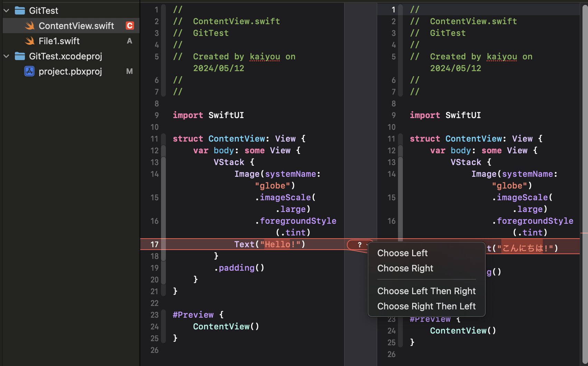Select Choose Right Then Left option
This screenshot has width=588, height=366.
coord(426,306)
